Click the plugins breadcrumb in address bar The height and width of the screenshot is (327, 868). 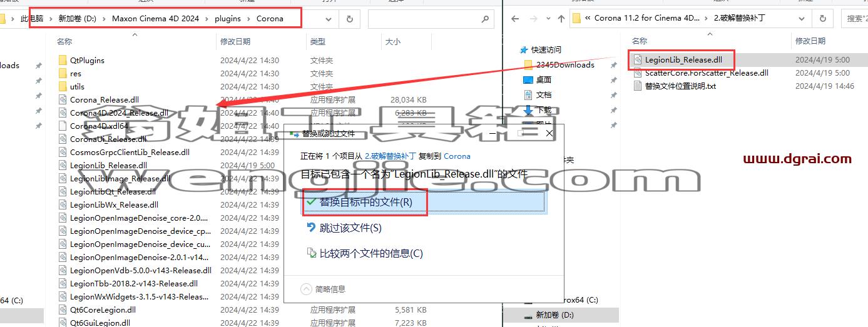click(x=228, y=19)
